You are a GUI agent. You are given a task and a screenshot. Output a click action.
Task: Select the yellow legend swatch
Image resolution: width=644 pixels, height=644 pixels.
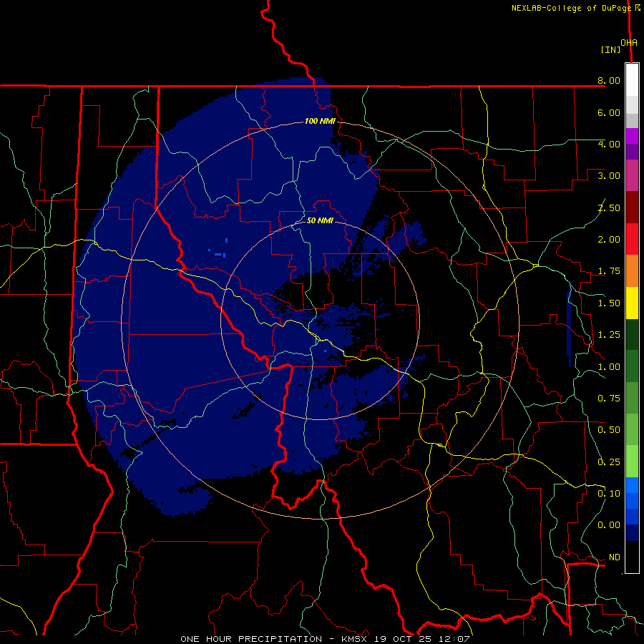tap(632, 303)
